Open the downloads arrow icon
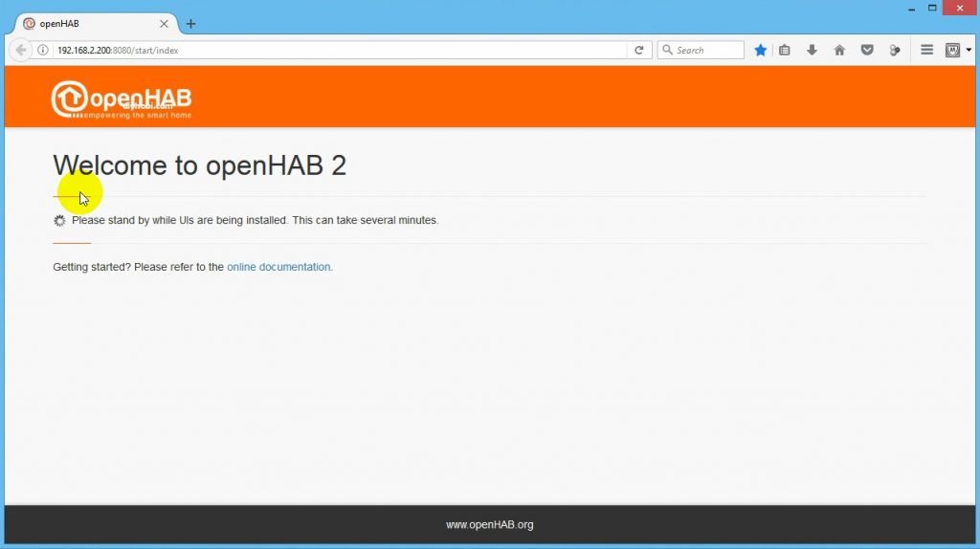The image size is (980, 549). click(812, 50)
